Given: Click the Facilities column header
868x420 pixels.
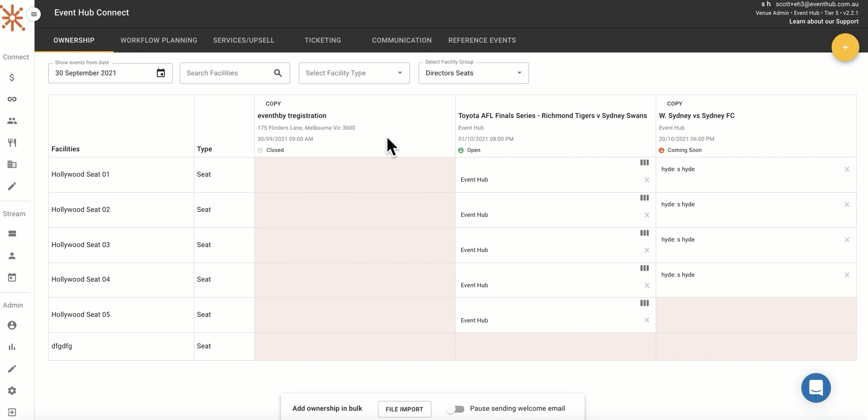Looking at the screenshot, I should click(x=65, y=149).
